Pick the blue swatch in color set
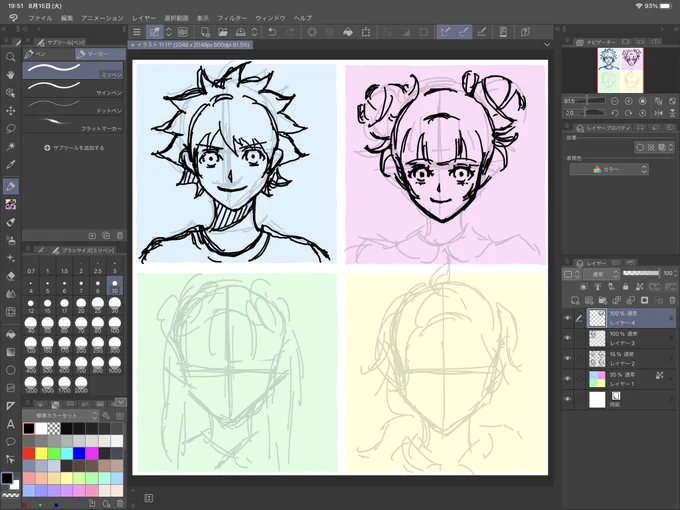This screenshot has width=680, height=510. pos(79,453)
